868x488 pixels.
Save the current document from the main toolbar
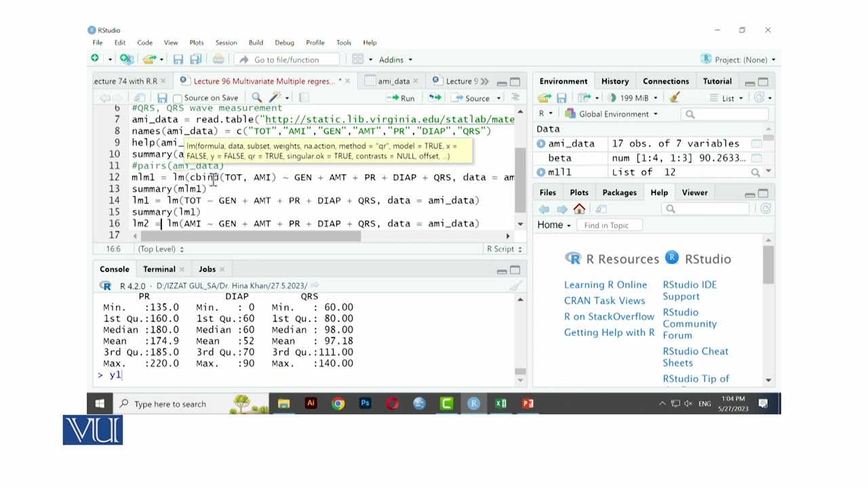(x=178, y=60)
